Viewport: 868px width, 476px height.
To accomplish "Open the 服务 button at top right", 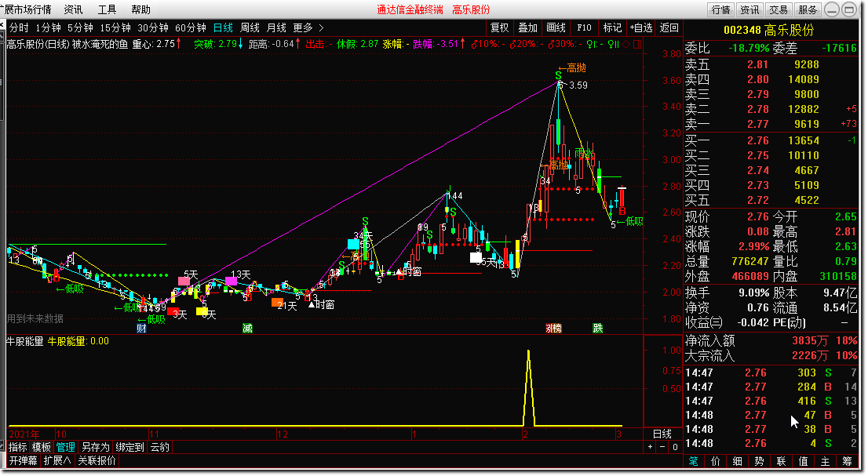I will click(807, 9).
